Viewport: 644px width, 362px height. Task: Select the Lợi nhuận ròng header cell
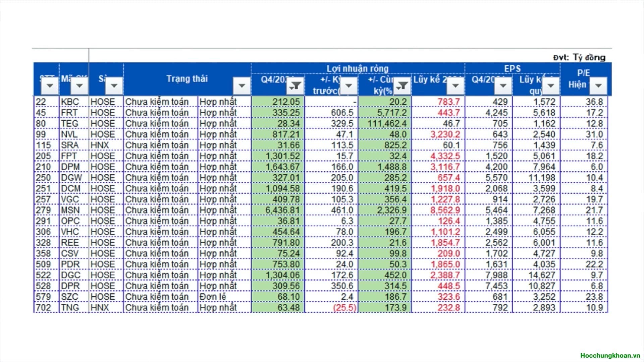point(358,68)
